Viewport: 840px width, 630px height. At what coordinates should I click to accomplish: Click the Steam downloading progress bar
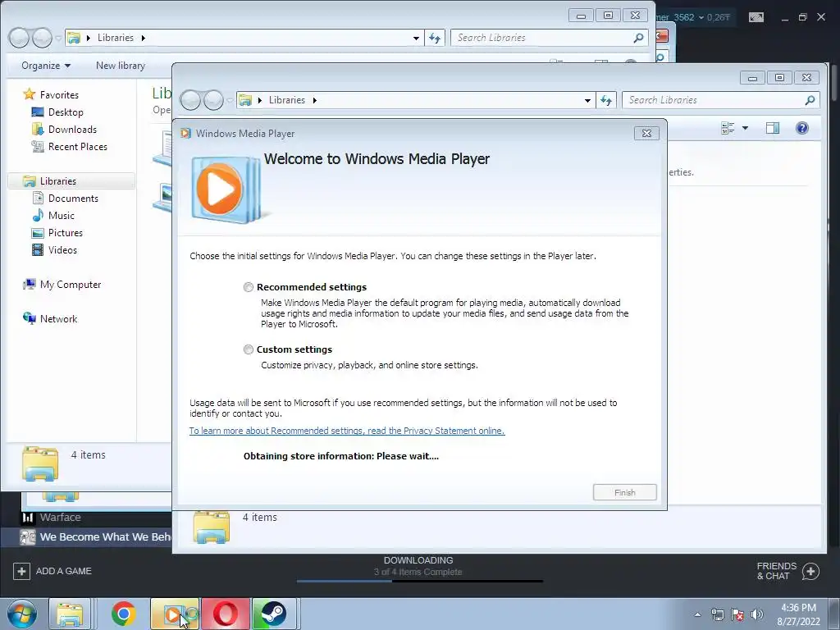click(419, 581)
